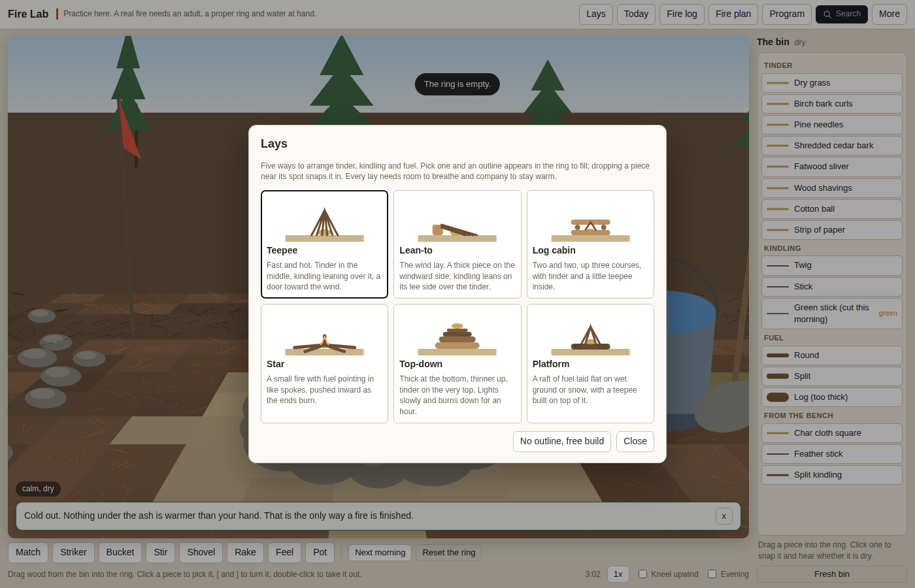This screenshot has width=915, height=588.
Task: Pick Fatwood sliver from the bin
Action: pos(832,167)
